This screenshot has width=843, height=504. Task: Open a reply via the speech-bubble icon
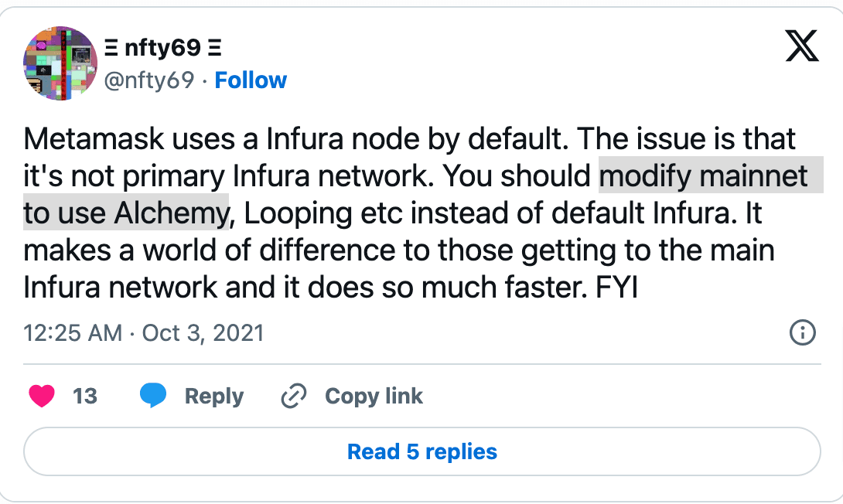pyautogui.click(x=154, y=395)
